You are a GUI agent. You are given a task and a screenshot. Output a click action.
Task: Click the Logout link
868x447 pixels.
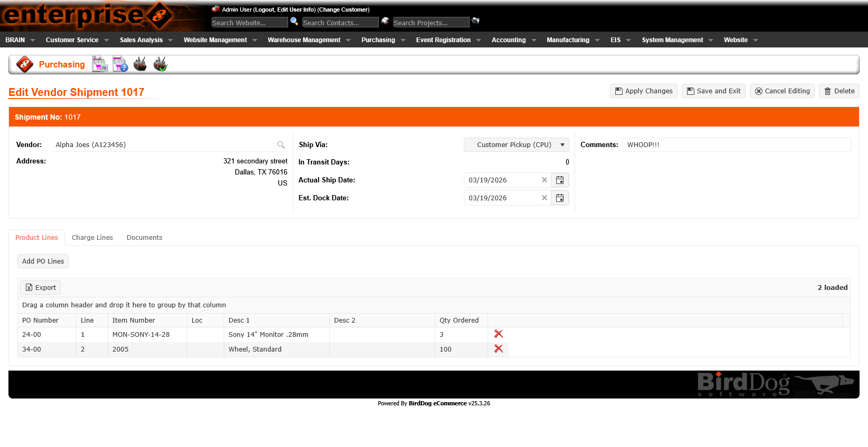pyautogui.click(x=264, y=9)
